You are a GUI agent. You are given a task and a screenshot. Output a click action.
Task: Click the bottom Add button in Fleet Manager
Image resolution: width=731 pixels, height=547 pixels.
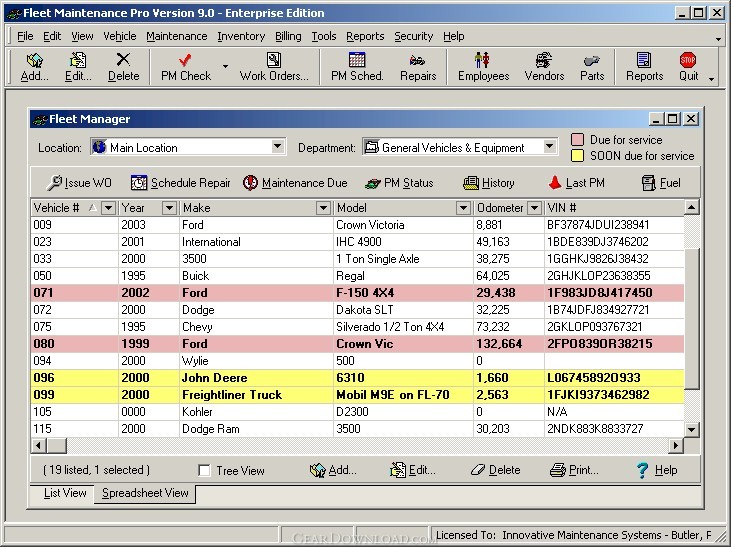pos(333,470)
